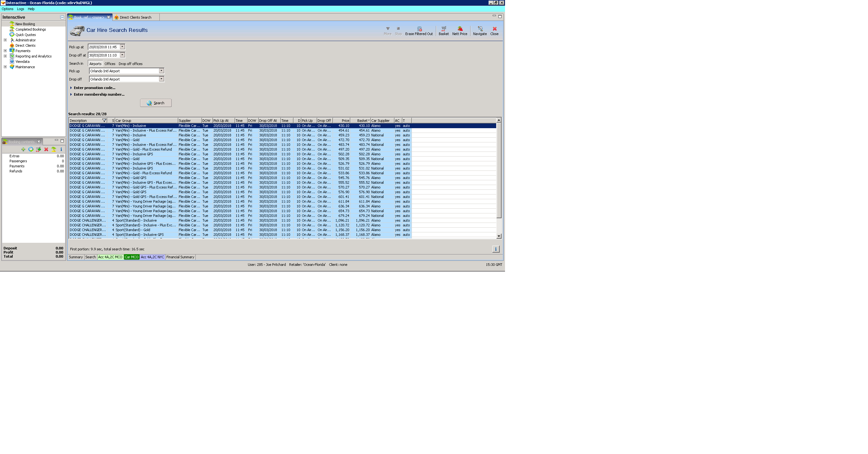Click clock refresh icon in Booking contents
Image resolution: width=868 pixels, height=454 pixels.
pyautogui.click(x=31, y=149)
